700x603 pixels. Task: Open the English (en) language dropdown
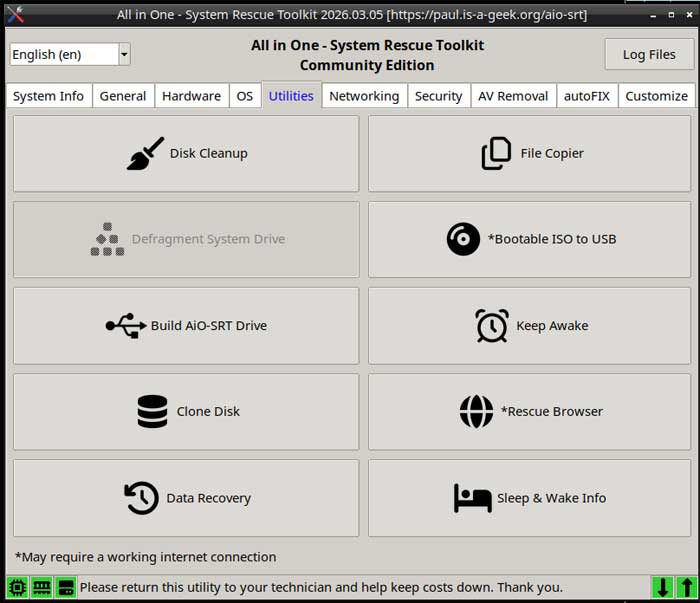coord(70,55)
